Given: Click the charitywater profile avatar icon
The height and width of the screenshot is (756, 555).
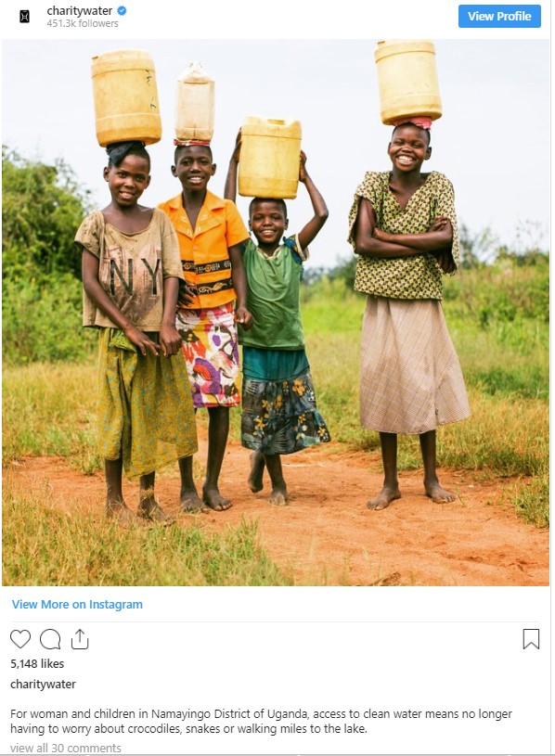Looking at the screenshot, I should (24, 17).
